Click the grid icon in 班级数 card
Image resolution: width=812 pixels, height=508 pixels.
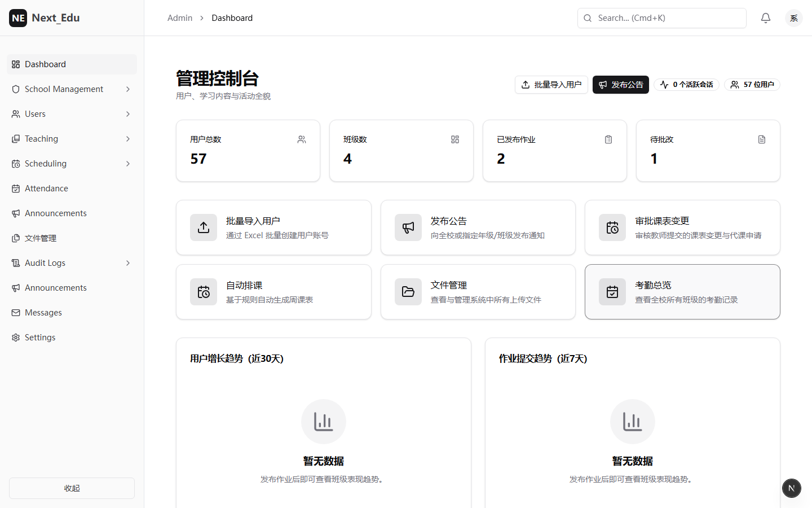pyautogui.click(x=455, y=139)
